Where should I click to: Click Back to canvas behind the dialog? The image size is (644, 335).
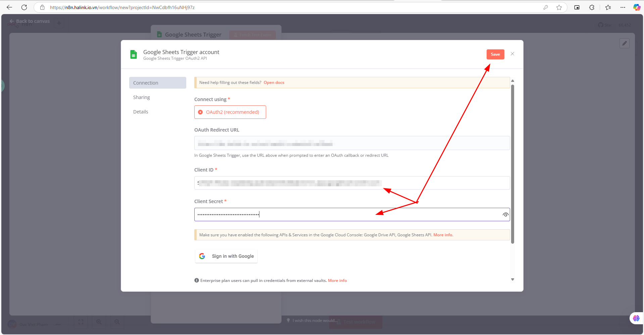pyautogui.click(x=30, y=21)
